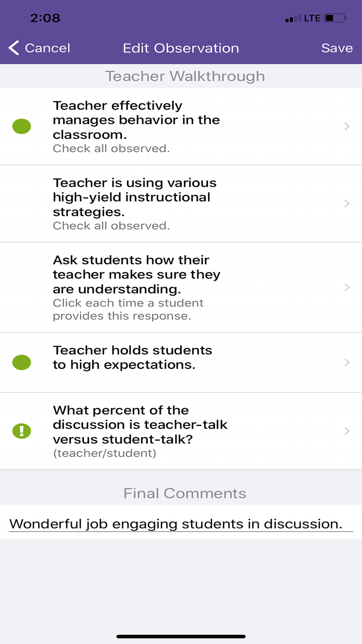The width and height of the screenshot is (362, 644).
Task: Expand the manages behavior row chevron
Action: (347, 126)
